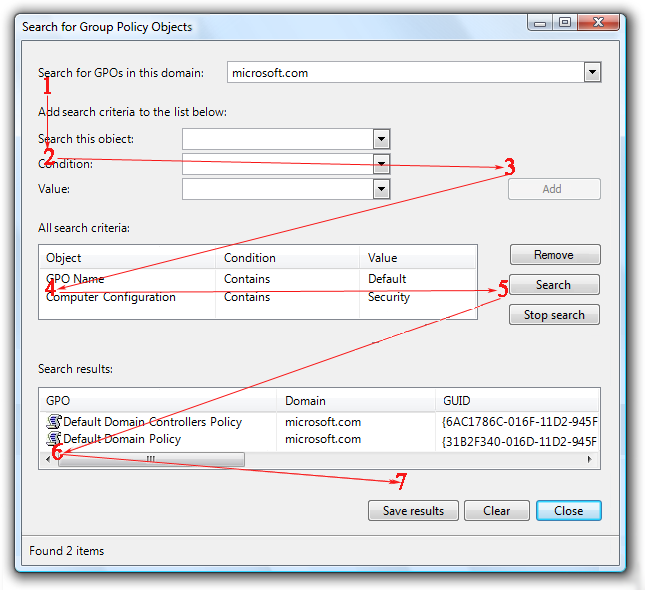Viewport: 645px width, 590px height.
Task: Minimize the Search for Group Policy Objects window
Action: pyautogui.click(x=540, y=23)
